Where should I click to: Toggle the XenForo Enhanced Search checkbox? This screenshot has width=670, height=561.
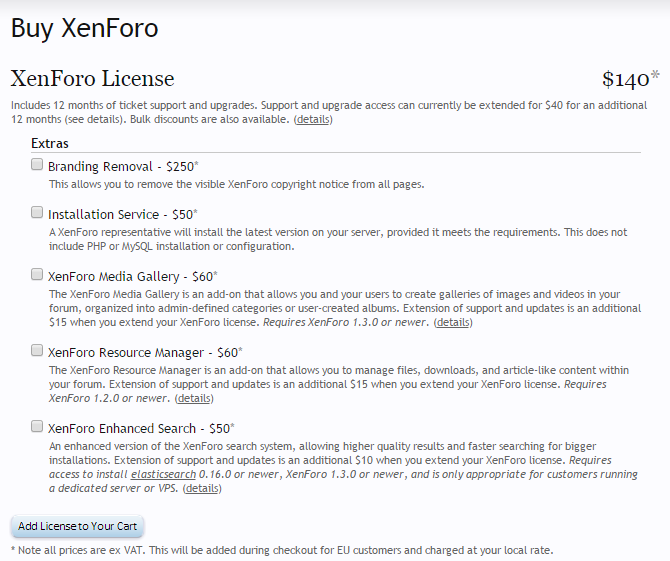[x=37, y=427]
